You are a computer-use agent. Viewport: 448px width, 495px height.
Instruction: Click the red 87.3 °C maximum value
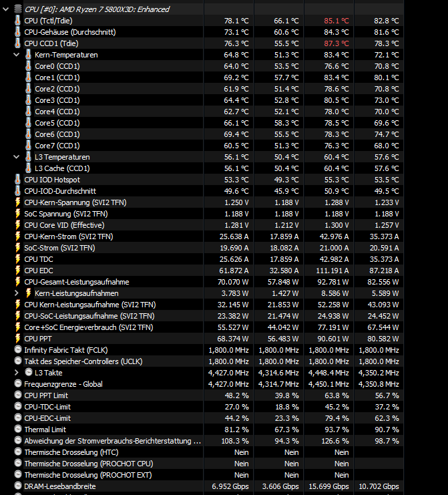click(337, 43)
